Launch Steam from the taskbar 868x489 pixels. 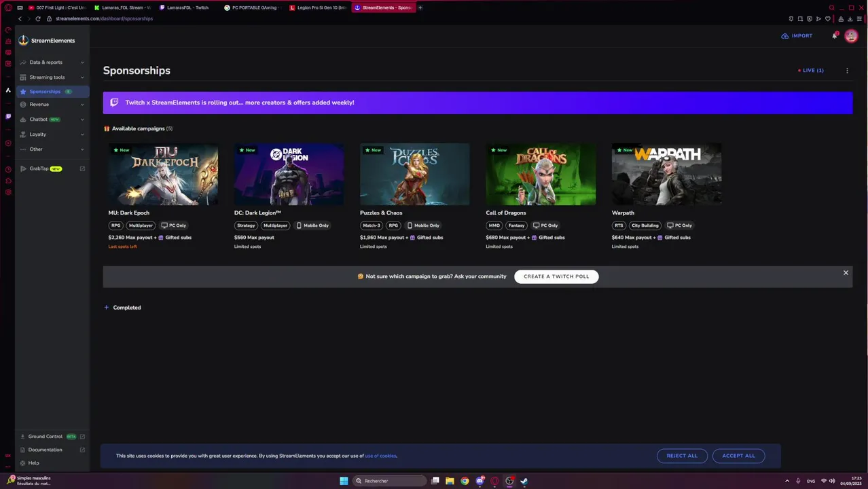coord(524,481)
